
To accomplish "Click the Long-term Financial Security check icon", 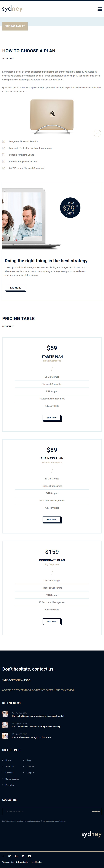I will (4, 141).
